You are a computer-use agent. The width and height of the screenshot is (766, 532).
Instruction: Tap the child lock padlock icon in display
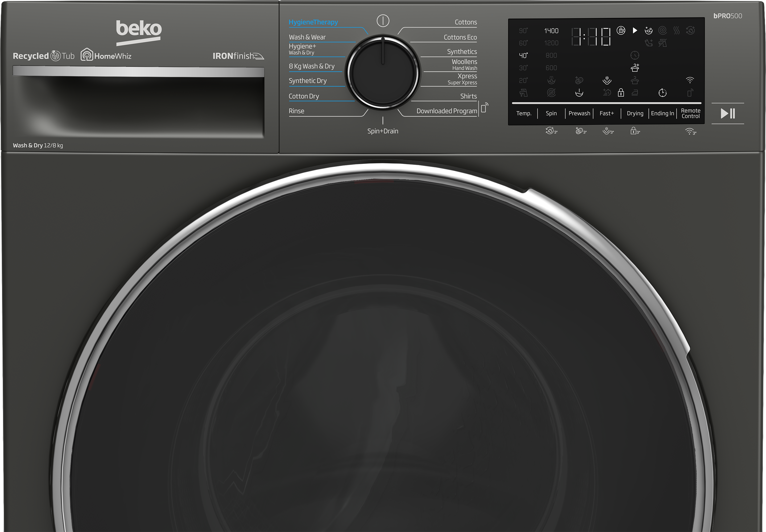(621, 92)
